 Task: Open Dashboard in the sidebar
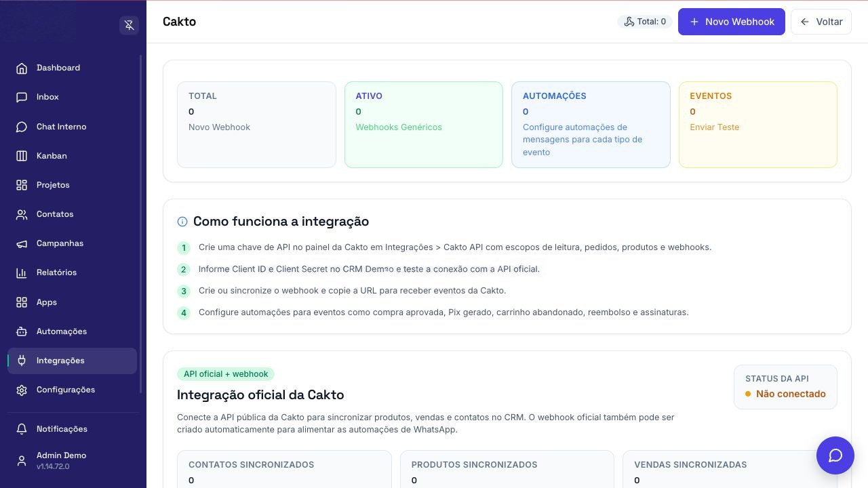click(x=72, y=68)
